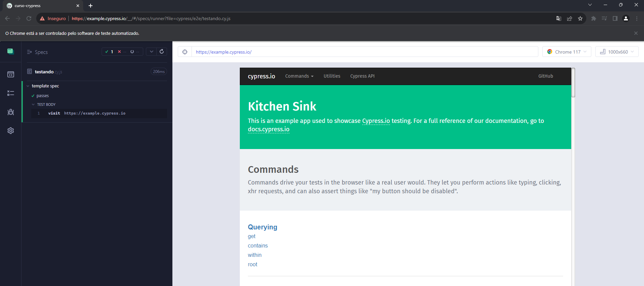The width and height of the screenshot is (644, 286).
Task: Click the green checkmark beside passes
Action: 33,96
